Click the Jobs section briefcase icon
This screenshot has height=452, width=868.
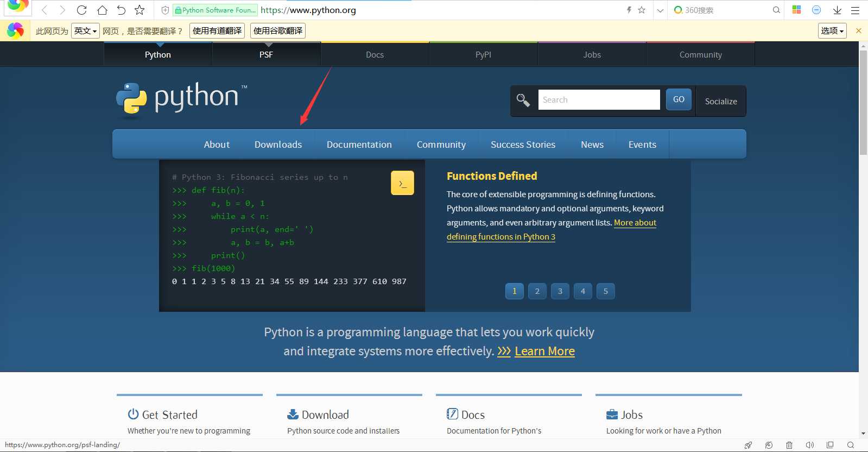tap(612, 415)
